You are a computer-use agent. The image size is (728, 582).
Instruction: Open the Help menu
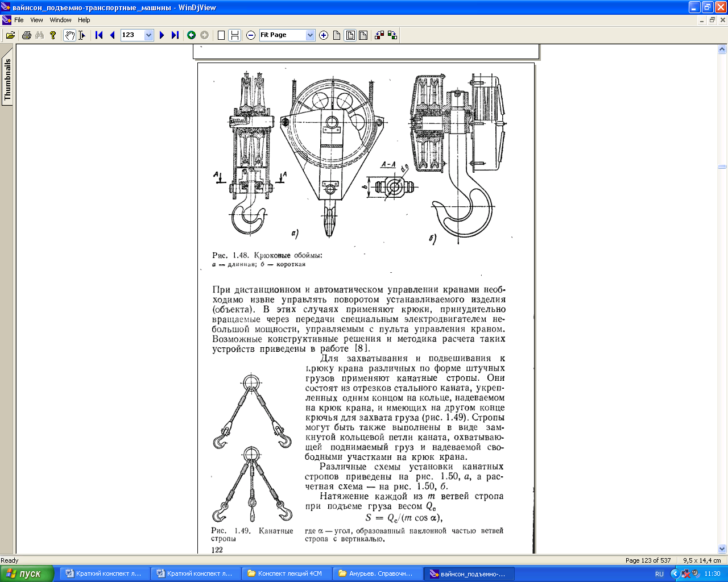[84, 20]
